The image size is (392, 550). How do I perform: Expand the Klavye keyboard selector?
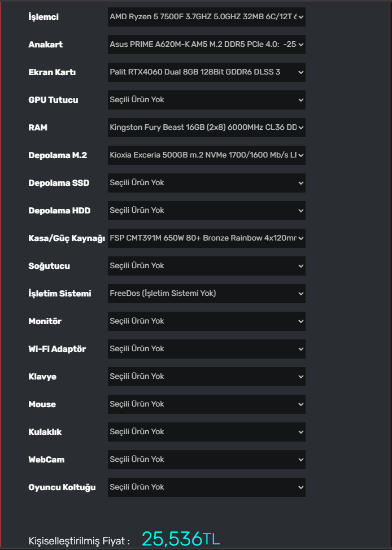(x=206, y=377)
